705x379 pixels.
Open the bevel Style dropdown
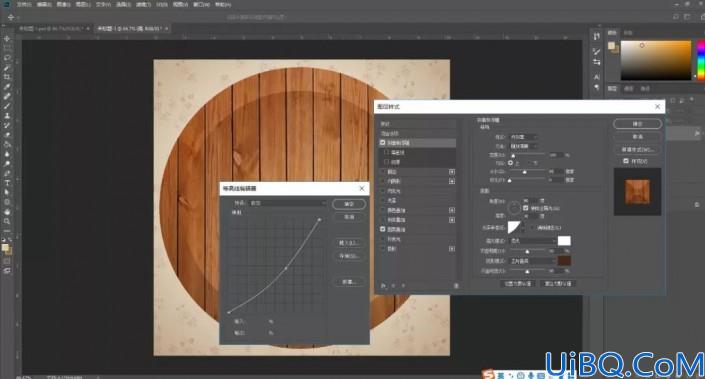(523, 137)
